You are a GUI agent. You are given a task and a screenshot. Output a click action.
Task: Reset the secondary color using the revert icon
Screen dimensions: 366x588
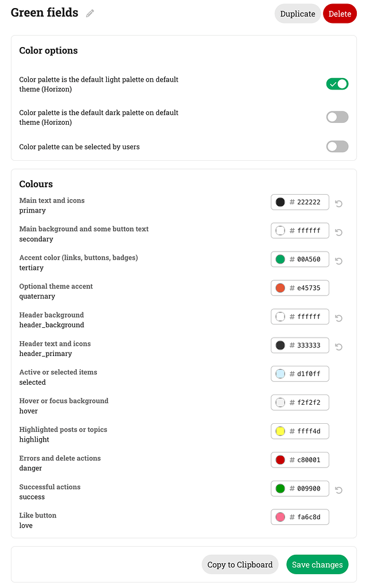(x=338, y=232)
